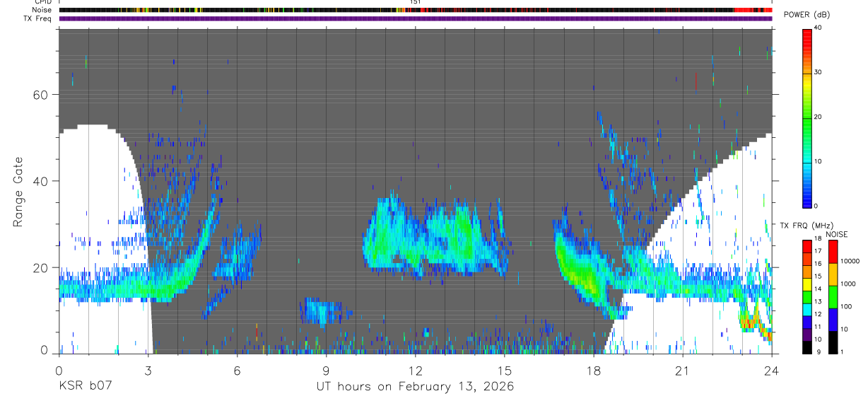Viewport: 868px width, 401px height.
Task: Click the 21 tick label on the UT hours axis
Action: (x=682, y=371)
